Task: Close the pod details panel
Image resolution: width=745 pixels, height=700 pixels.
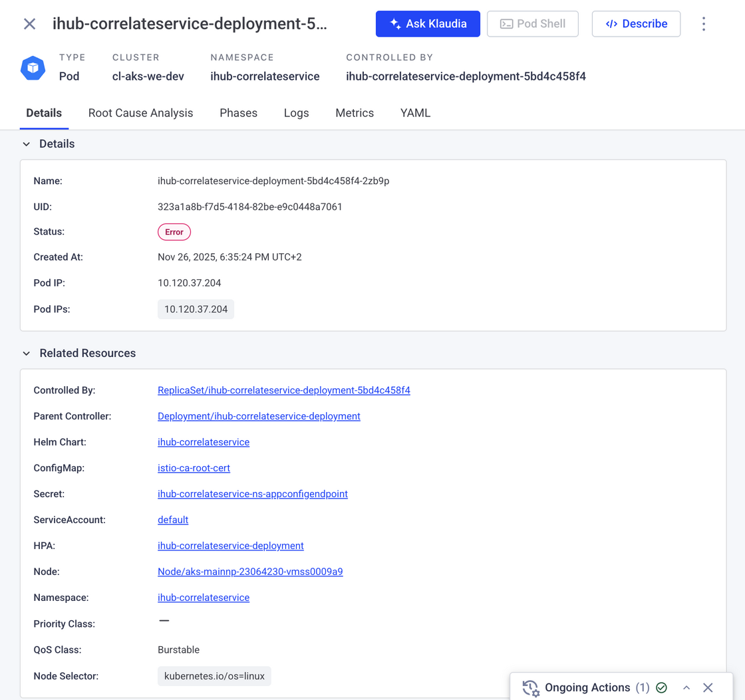Action: pyautogui.click(x=29, y=24)
